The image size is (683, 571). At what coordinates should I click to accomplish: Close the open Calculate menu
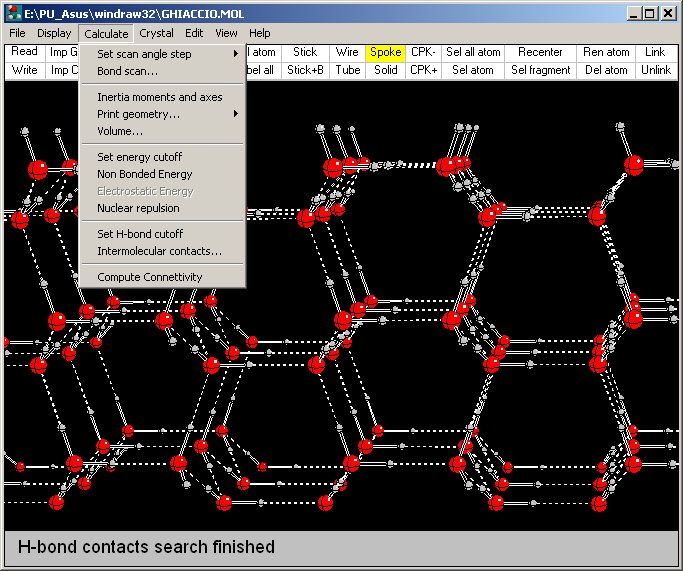pyautogui.click(x=106, y=34)
